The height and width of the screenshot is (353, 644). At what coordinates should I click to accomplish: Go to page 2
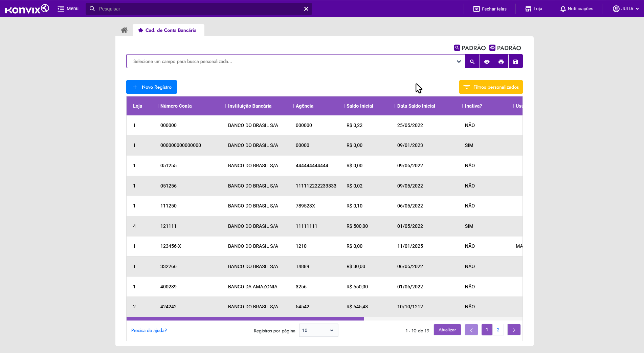pyautogui.click(x=498, y=330)
